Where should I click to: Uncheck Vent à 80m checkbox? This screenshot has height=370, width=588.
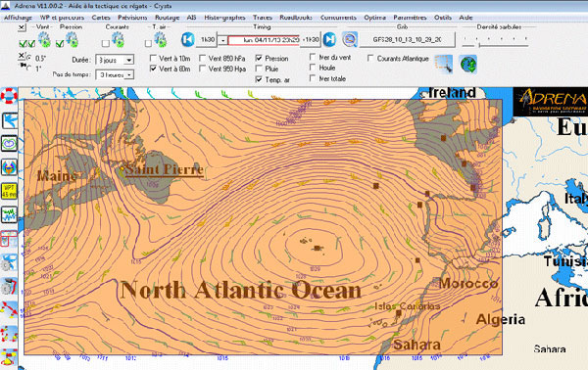point(153,69)
